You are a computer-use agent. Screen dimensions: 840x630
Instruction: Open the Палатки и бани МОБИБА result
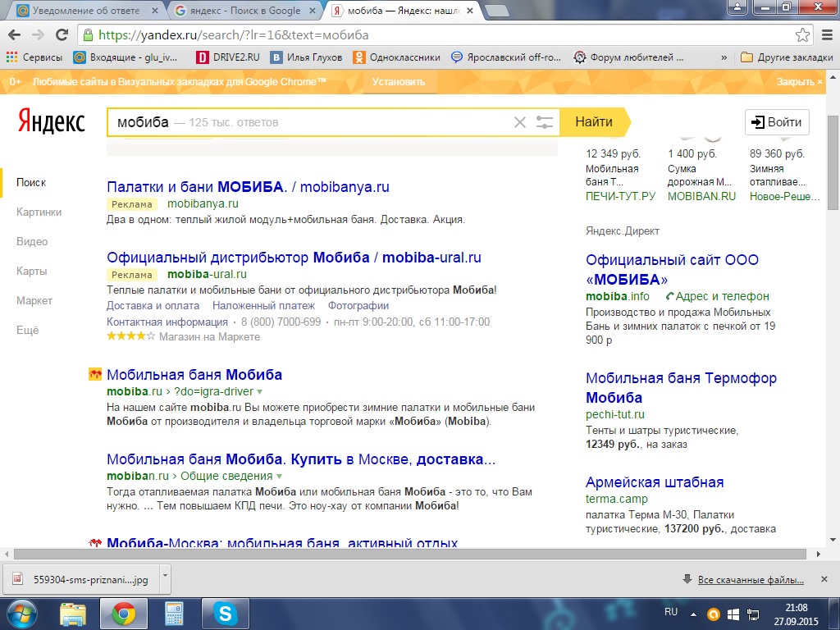[x=248, y=187]
